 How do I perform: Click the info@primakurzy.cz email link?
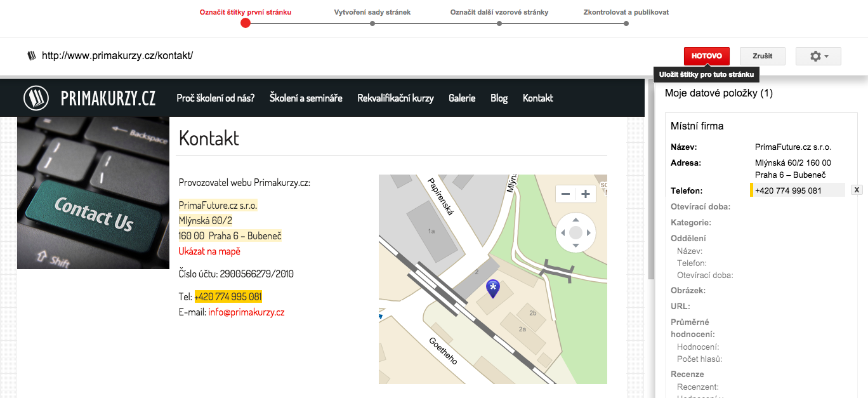tap(246, 312)
